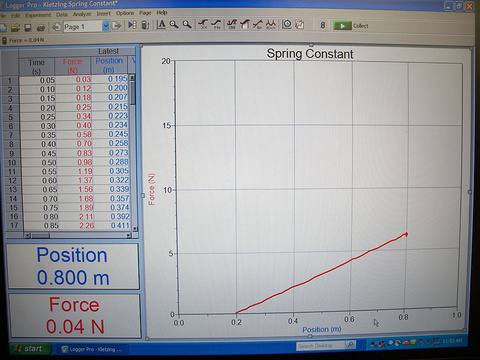Open the Page menu
This screenshot has height=360, width=480.
[x=145, y=13]
